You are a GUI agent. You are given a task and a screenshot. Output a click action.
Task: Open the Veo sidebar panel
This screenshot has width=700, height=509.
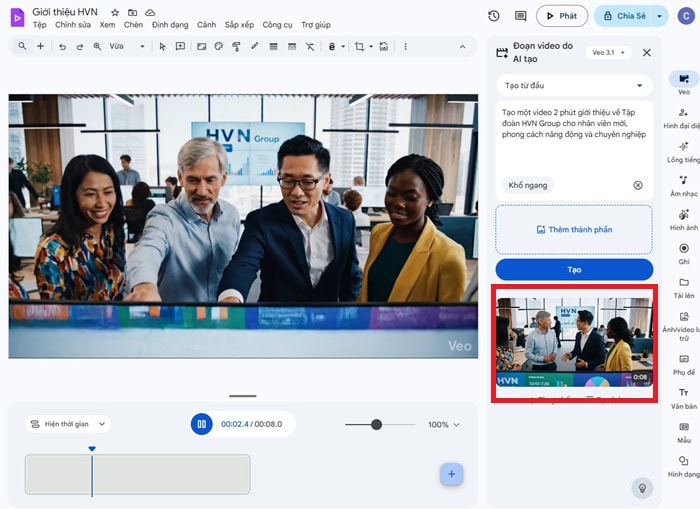(683, 80)
